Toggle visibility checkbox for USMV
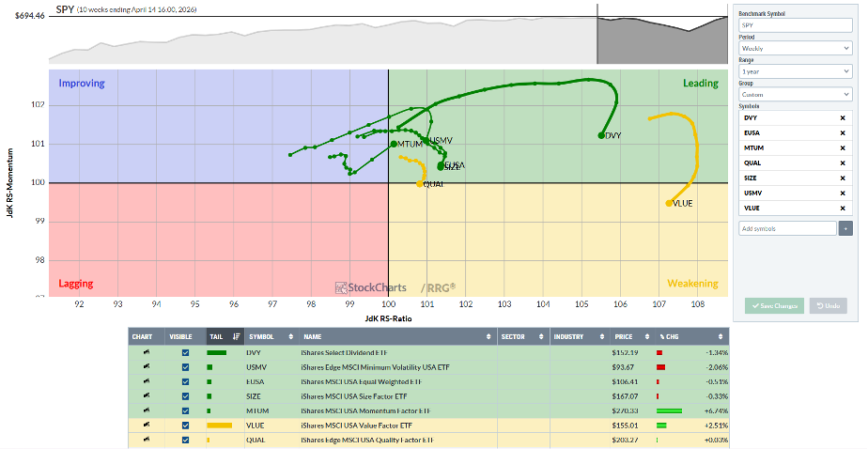This screenshot has width=868, height=449. [185, 367]
